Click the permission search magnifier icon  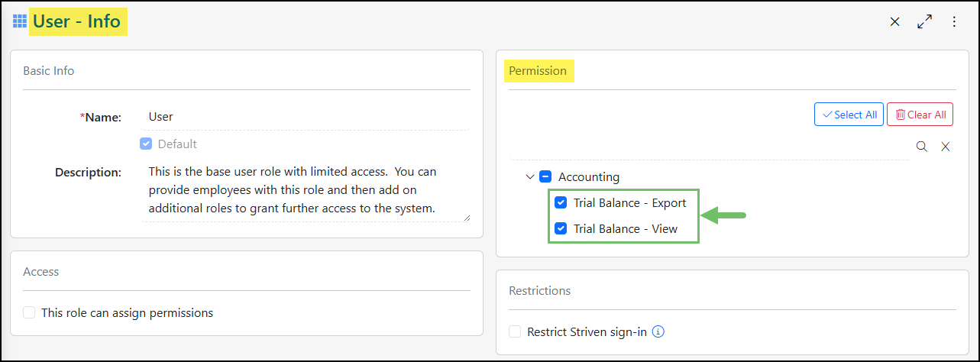922,147
